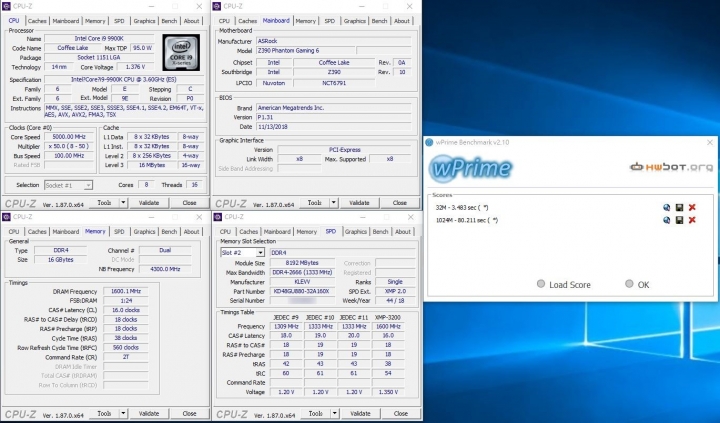
Task: Open Memory tab in CPU window
Action: [x=95, y=21]
